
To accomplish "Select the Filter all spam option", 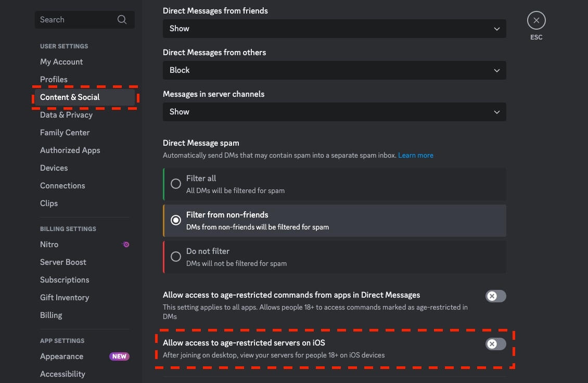I will 176,183.
